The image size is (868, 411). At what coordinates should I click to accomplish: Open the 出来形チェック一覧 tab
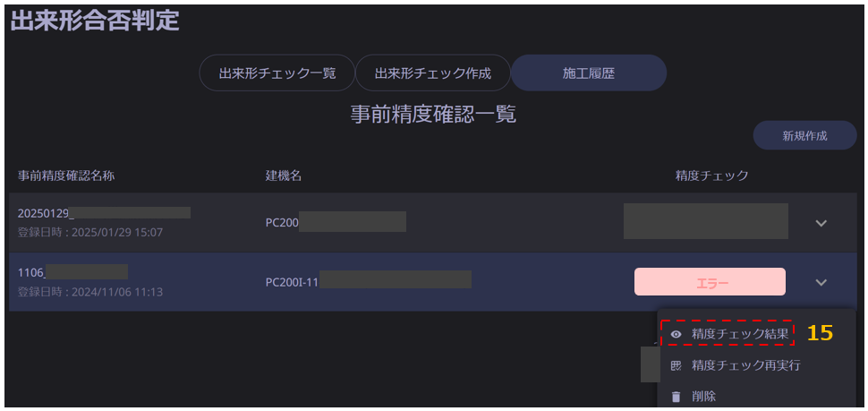pyautogui.click(x=277, y=73)
